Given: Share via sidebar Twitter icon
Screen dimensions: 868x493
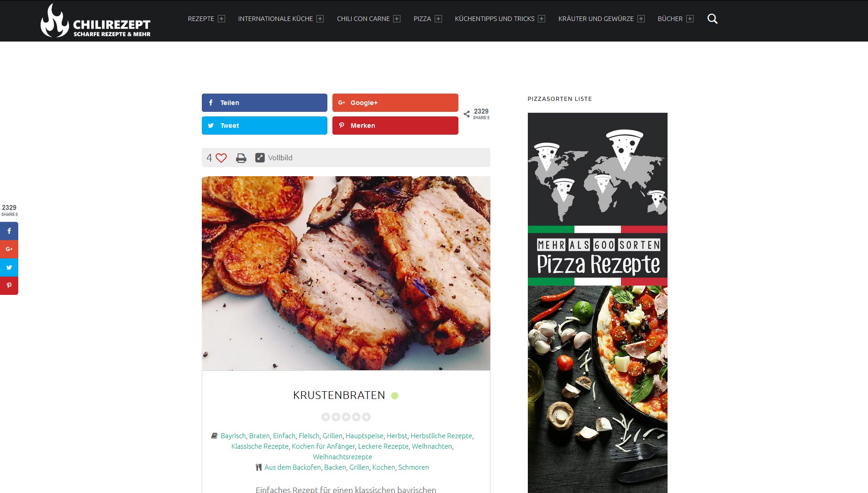Looking at the screenshot, I should click(9, 267).
